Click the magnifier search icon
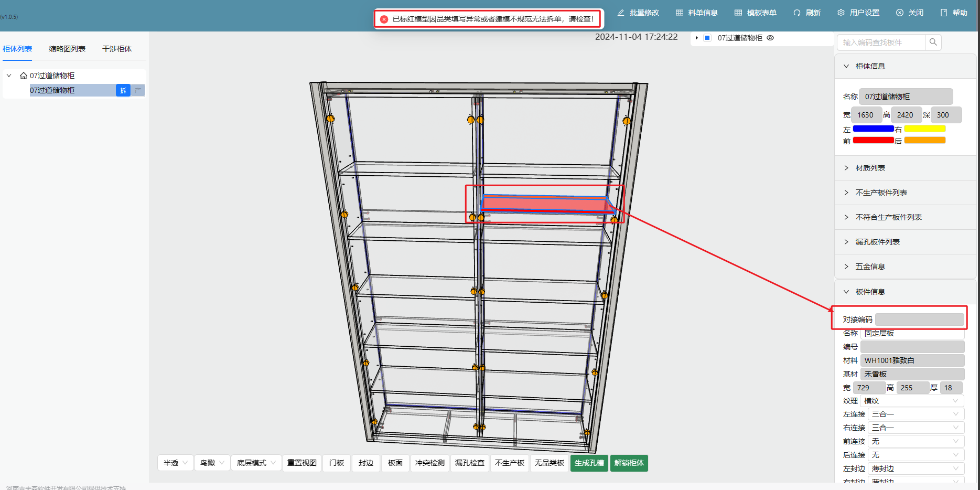This screenshot has width=980, height=490. pos(933,42)
